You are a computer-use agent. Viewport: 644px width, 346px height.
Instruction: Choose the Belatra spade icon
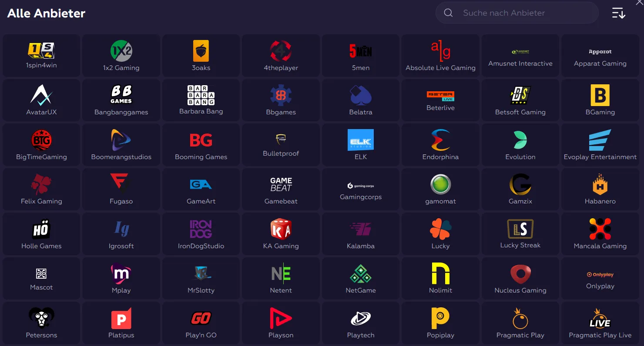click(x=361, y=95)
